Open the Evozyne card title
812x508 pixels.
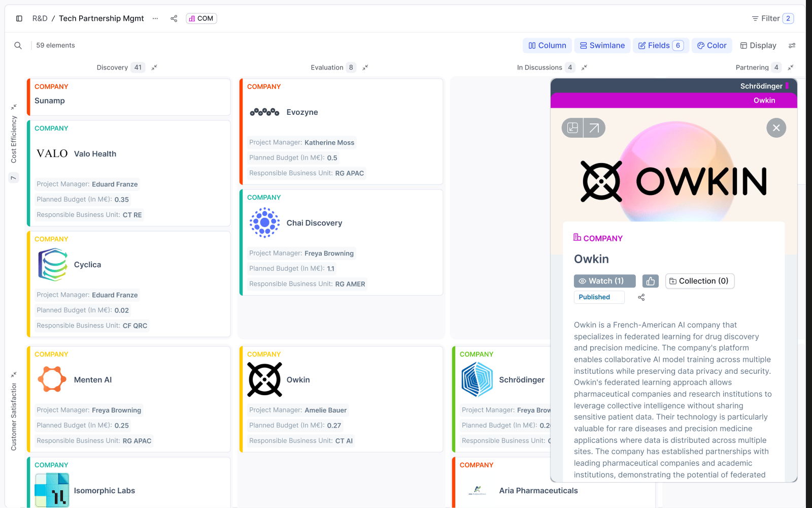coord(302,112)
